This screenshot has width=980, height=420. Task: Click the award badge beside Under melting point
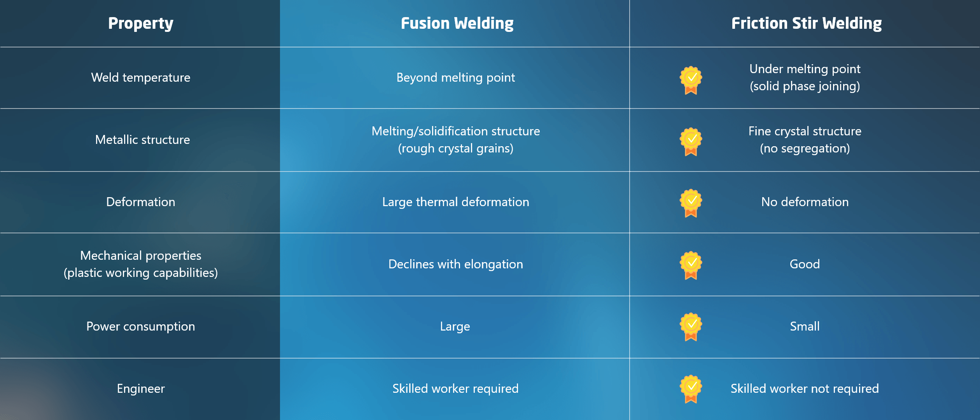[x=691, y=80]
